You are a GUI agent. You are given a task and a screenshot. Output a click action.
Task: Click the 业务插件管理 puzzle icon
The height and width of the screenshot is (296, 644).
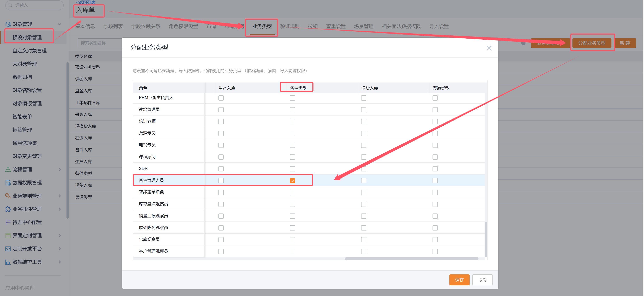point(8,209)
